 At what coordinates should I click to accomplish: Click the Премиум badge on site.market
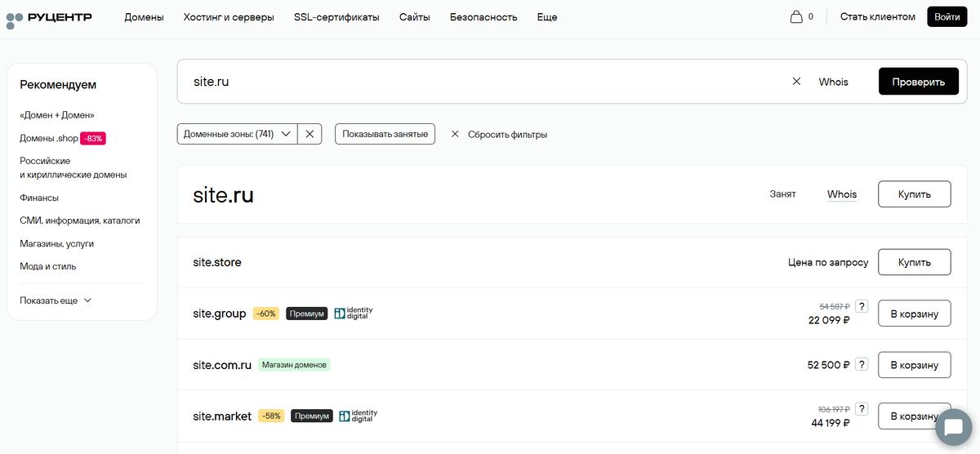(312, 416)
